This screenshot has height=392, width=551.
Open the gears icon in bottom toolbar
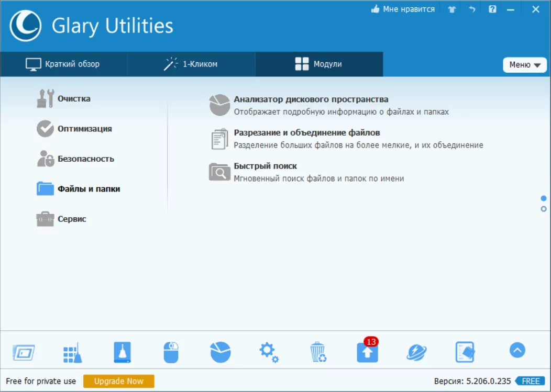pos(269,353)
